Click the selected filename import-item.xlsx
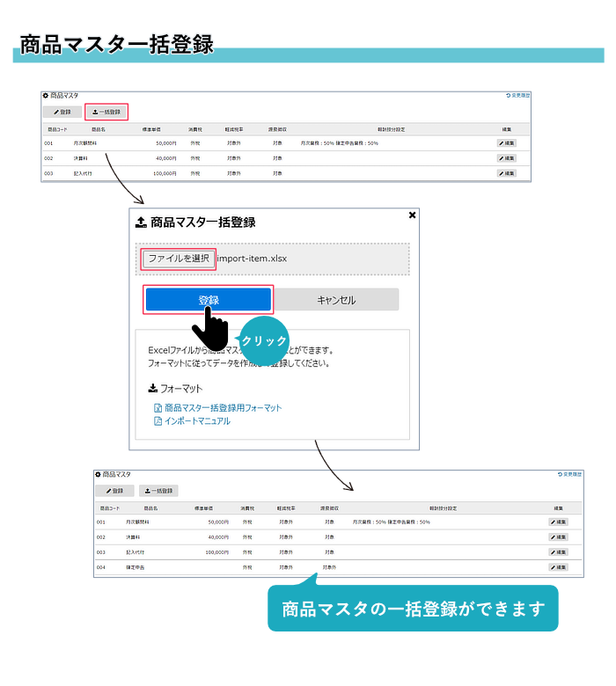The height and width of the screenshot is (686, 616). [x=254, y=259]
